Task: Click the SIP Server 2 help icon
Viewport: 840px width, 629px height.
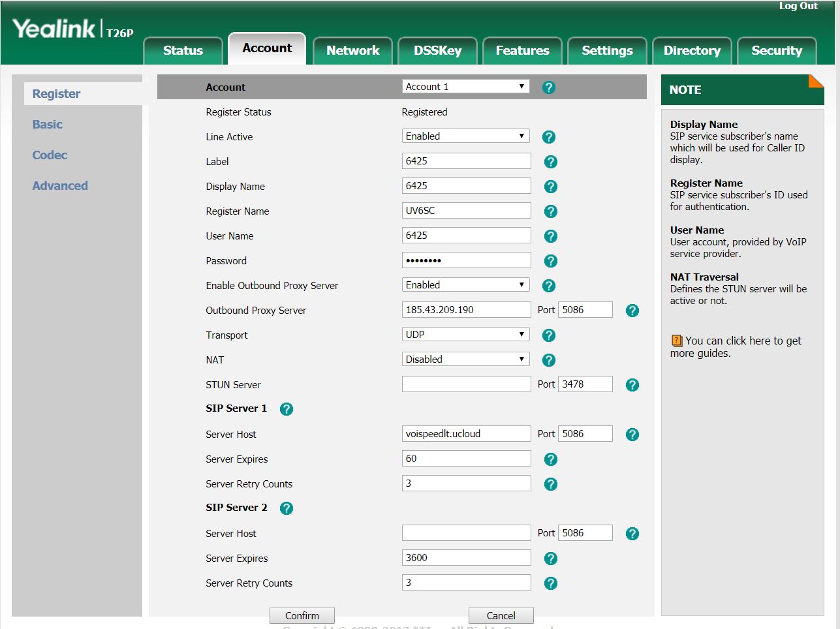Action: (286, 508)
